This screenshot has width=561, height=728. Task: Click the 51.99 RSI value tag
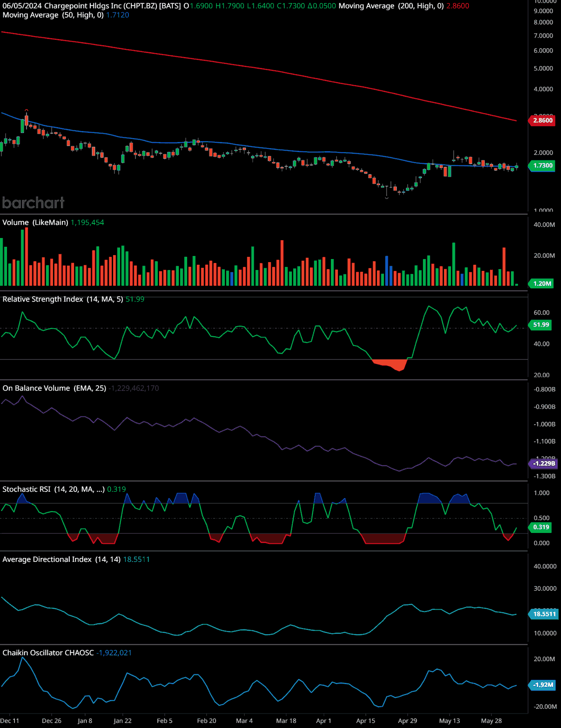[541, 325]
